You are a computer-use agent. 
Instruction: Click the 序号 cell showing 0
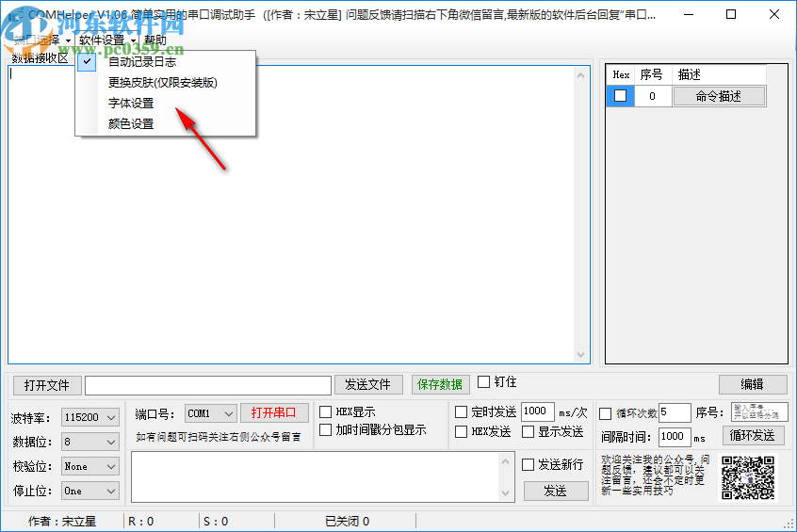653,96
